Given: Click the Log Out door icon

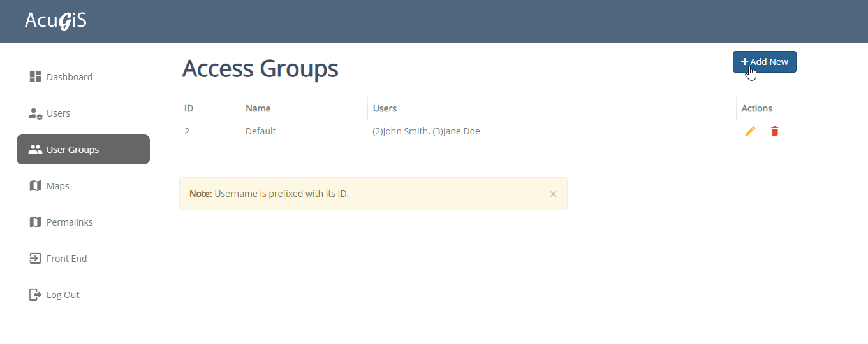Looking at the screenshot, I should pyautogui.click(x=35, y=295).
